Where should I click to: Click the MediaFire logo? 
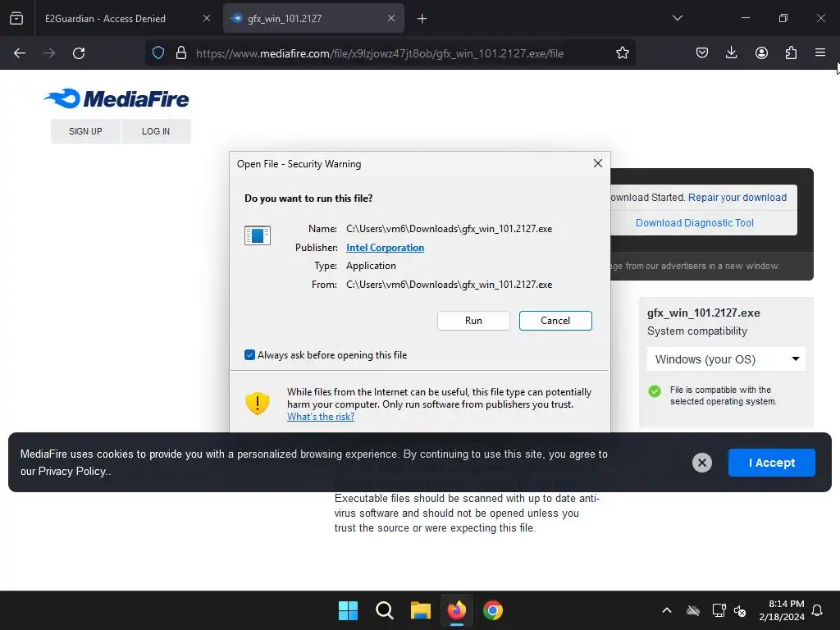[116, 98]
